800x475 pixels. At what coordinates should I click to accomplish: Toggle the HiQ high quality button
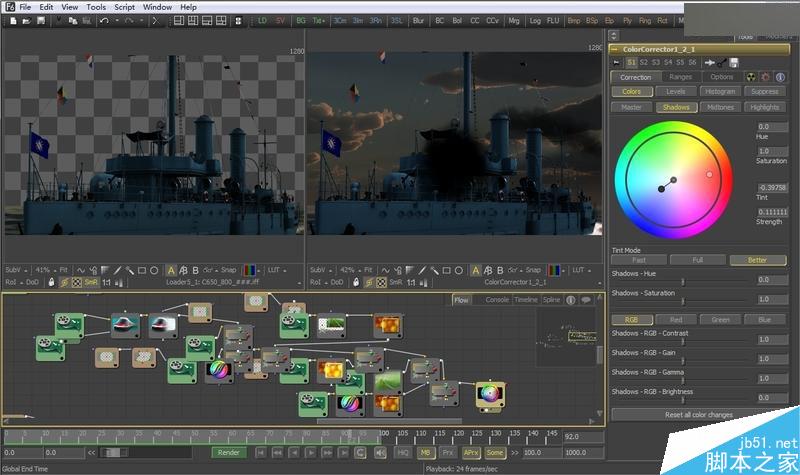[x=403, y=453]
